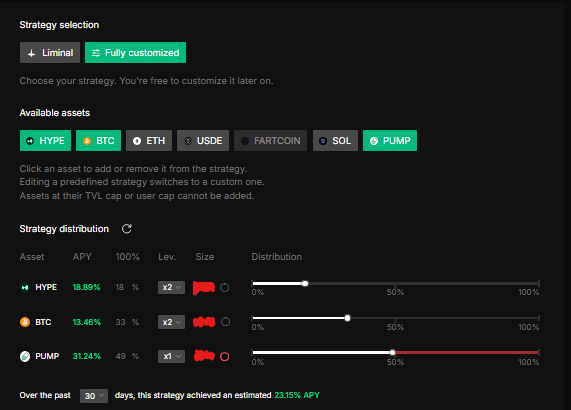The width and height of the screenshot is (571, 410).
Task: Remove PUMP asset from the strategy
Action: [x=390, y=141]
